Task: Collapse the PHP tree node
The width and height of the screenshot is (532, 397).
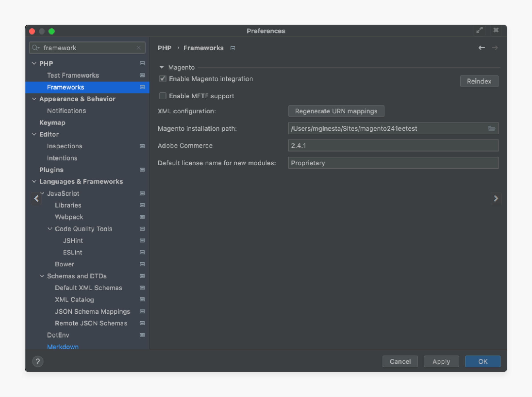Action: [x=34, y=63]
